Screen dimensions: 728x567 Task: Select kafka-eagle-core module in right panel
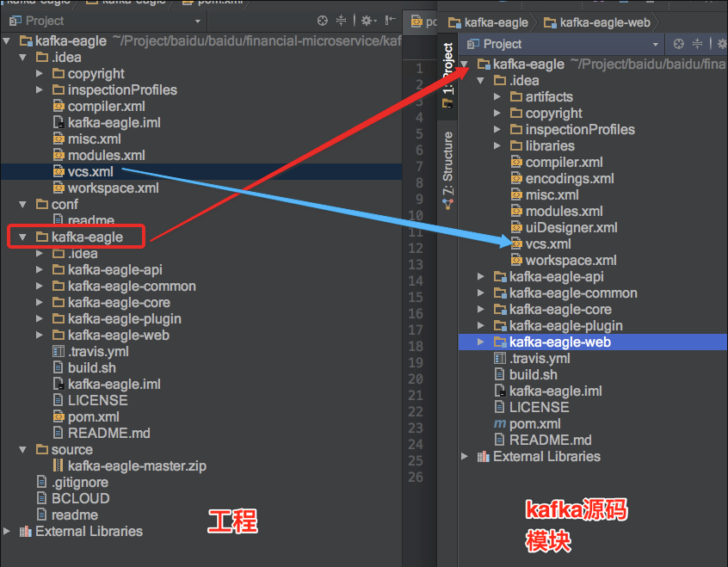click(x=553, y=309)
